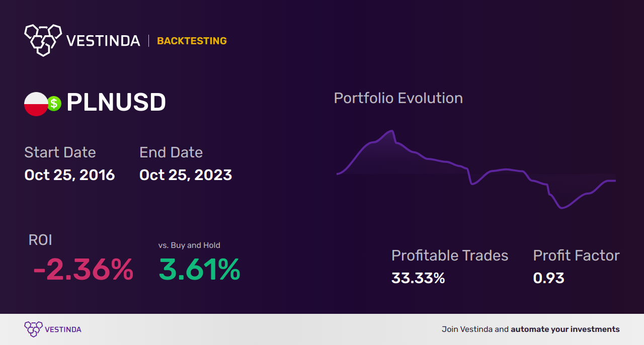Click the VESTINDA wordmark at top
The height and width of the screenshot is (345, 644).
103,41
